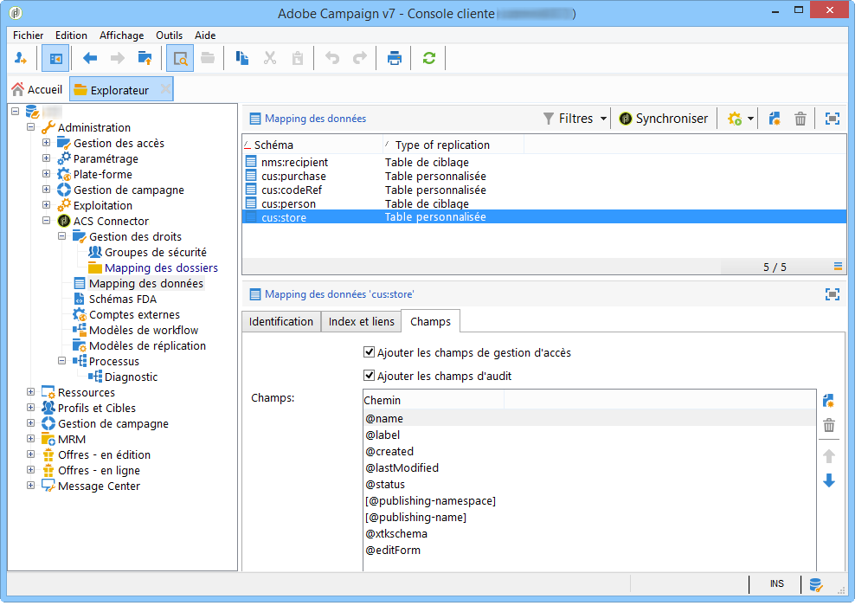This screenshot has height=612, width=868.
Task: Click the user connection icon in toolbar
Action: 21,58
